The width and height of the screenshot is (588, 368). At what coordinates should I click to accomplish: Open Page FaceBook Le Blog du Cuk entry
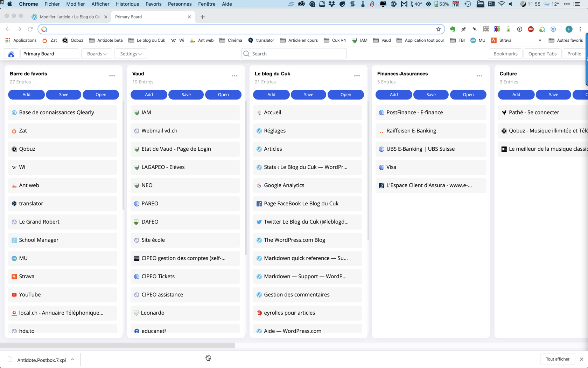click(x=308, y=204)
